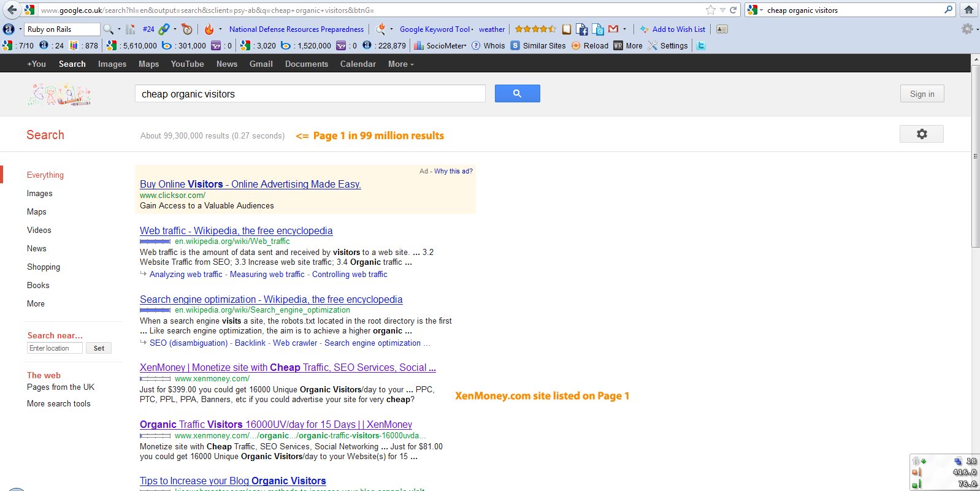
Task: Click the scrollbar up arrow
Action: [x=975, y=59]
